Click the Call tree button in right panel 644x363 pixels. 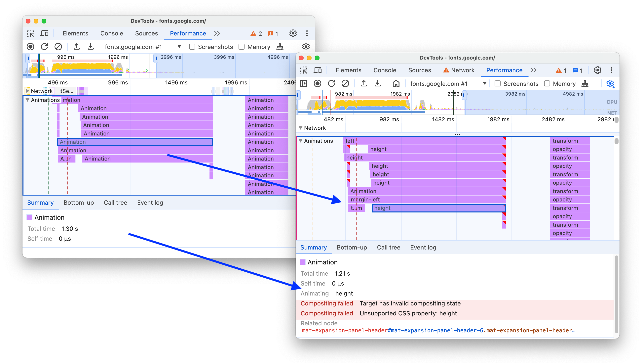click(388, 247)
